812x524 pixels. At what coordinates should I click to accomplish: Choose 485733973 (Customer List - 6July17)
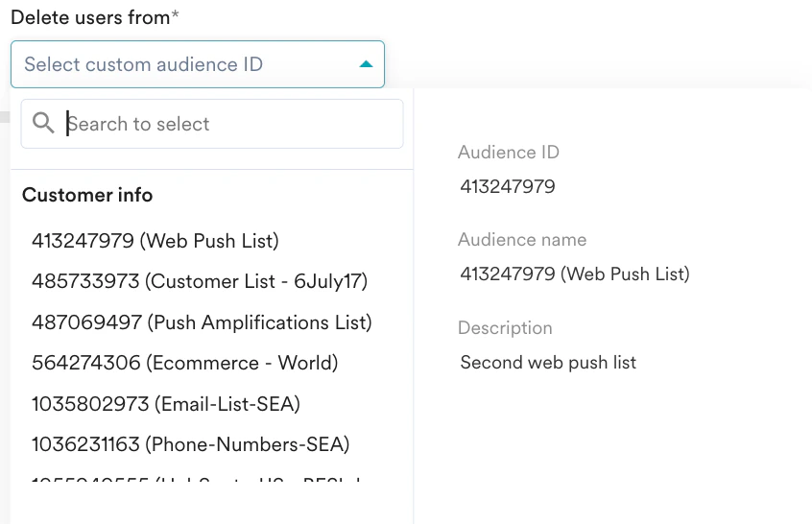(x=200, y=281)
